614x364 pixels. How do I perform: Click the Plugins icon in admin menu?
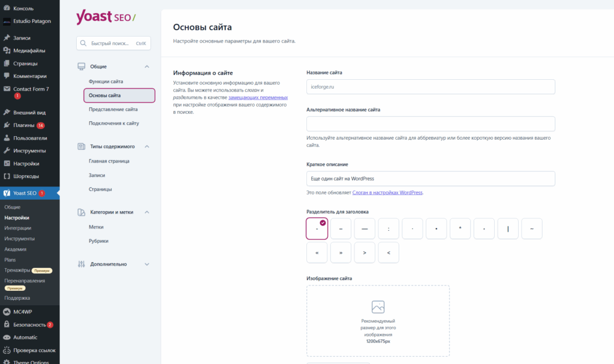7,125
